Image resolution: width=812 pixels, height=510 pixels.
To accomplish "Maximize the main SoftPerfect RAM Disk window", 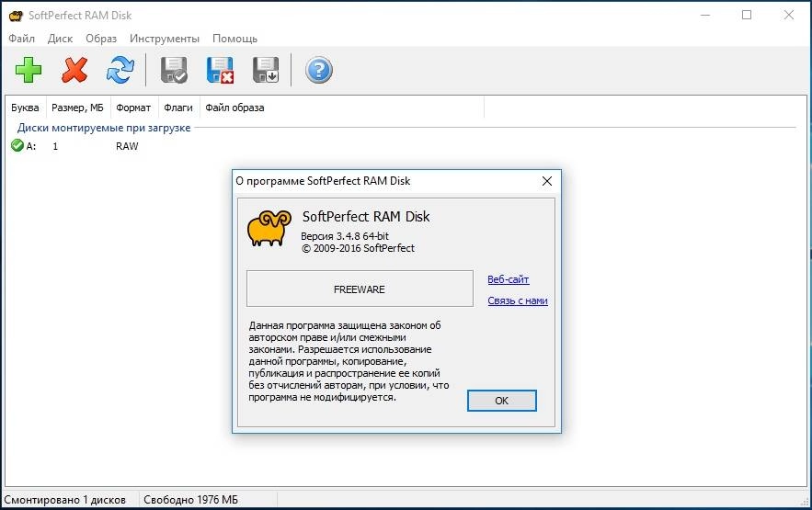I will pos(747,15).
